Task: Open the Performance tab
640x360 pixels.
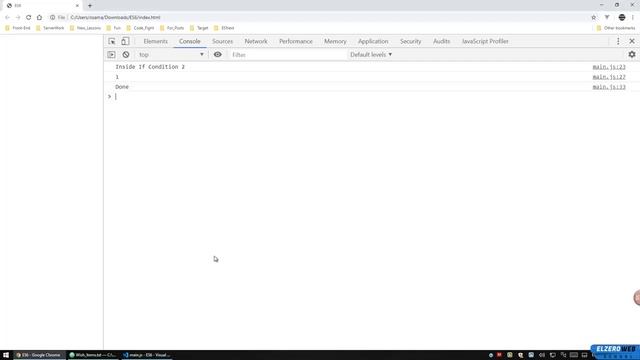Action: (296, 41)
